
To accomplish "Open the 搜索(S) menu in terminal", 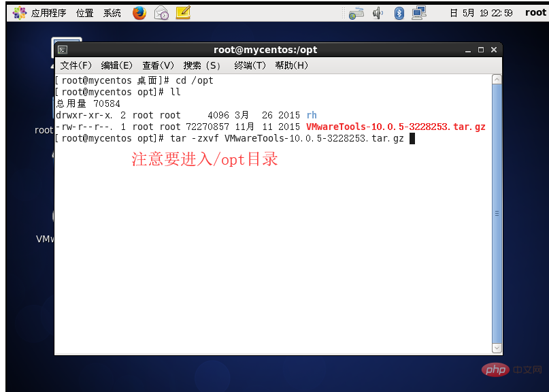I will click(201, 65).
